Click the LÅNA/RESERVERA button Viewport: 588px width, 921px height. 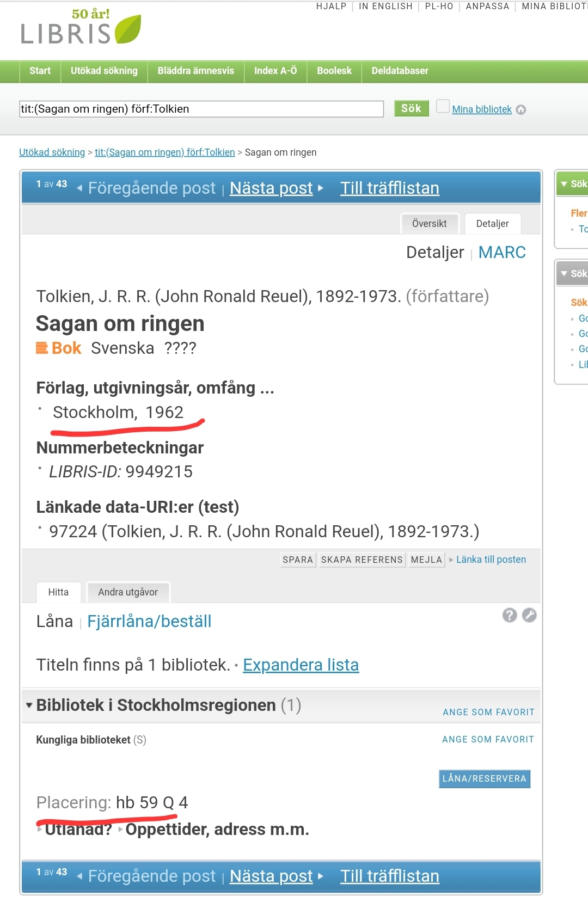point(485,778)
